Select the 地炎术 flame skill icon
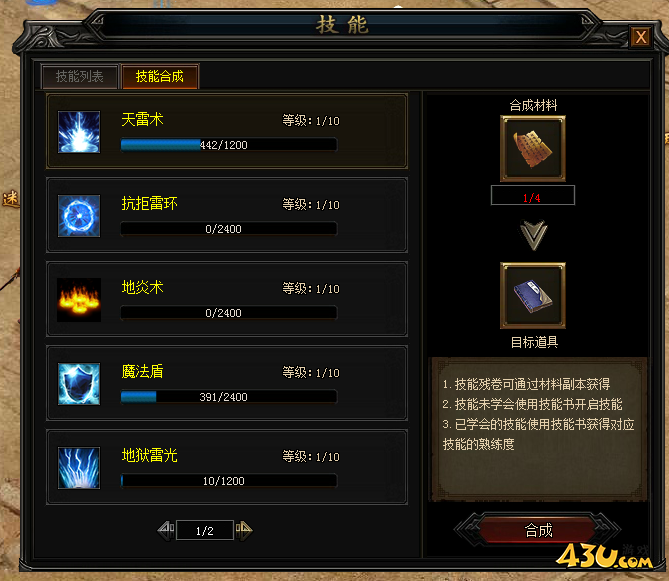Viewport: 669px width, 581px height. click(79, 300)
